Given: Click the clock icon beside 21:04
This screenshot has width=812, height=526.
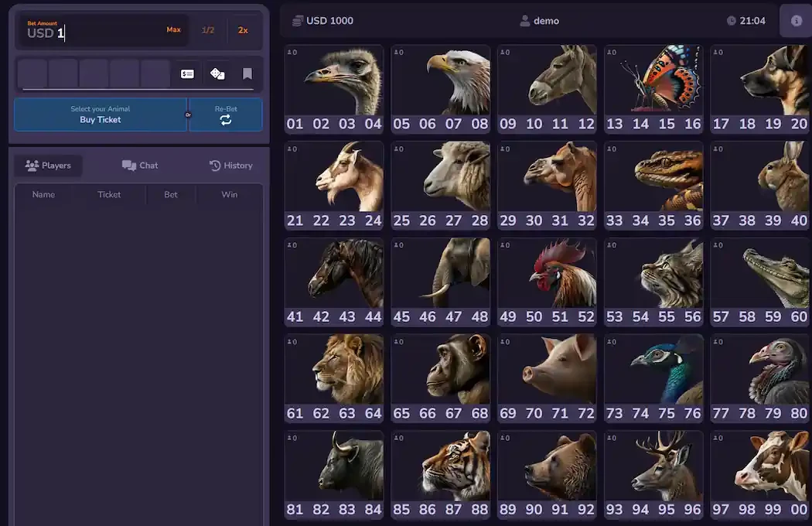Looking at the screenshot, I should (x=731, y=21).
